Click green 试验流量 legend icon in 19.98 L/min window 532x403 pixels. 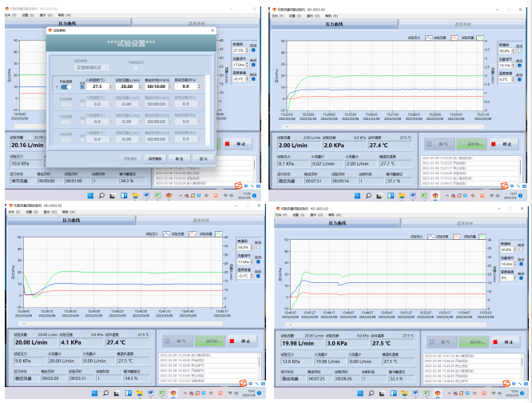[482, 237]
